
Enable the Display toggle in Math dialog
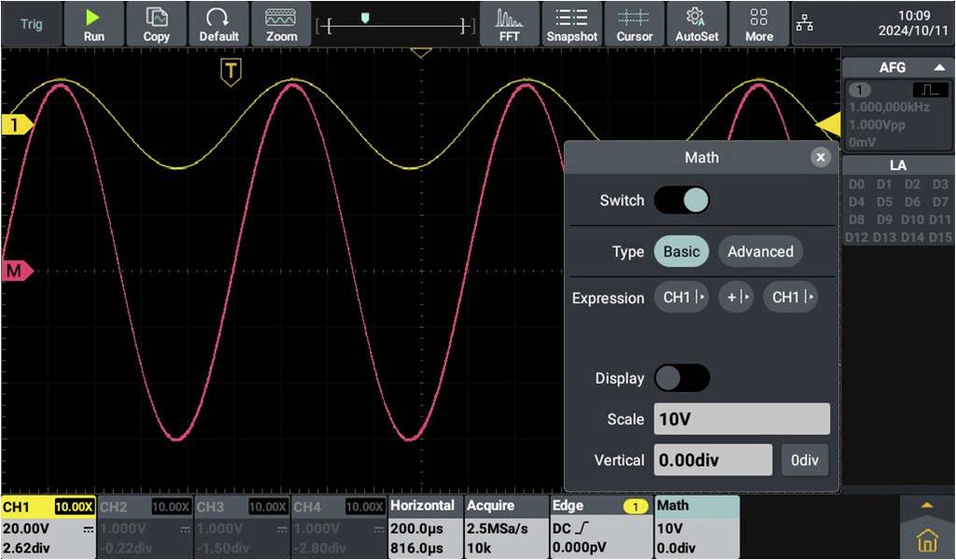(682, 378)
